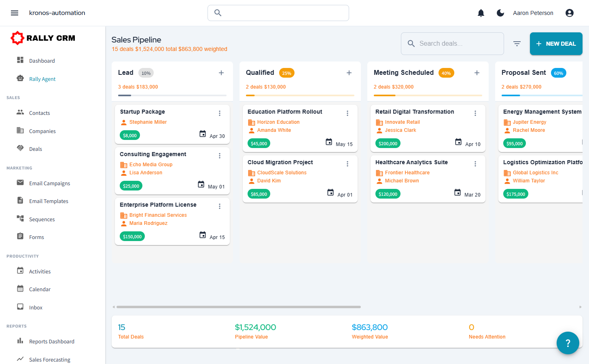The height and width of the screenshot is (364, 589).
Task: Open Sales Forecasting report
Action: point(49,359)
